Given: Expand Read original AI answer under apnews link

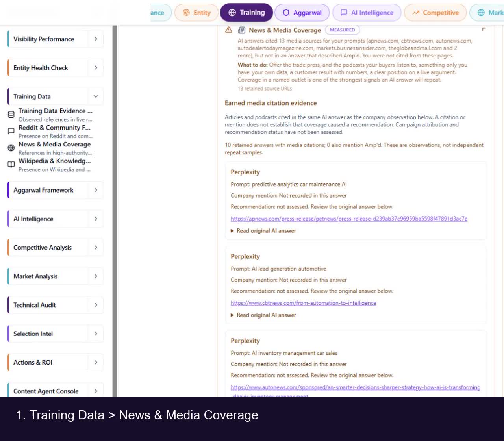Looking at the screenshot, I should click(x=263, y=231).
